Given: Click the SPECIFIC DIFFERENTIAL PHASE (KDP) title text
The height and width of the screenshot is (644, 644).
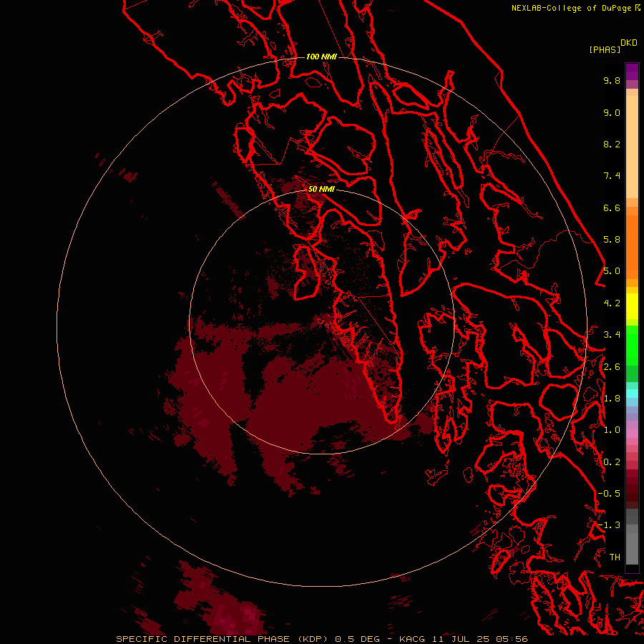Looking at the screenshot, I should [x=223, y=639].
